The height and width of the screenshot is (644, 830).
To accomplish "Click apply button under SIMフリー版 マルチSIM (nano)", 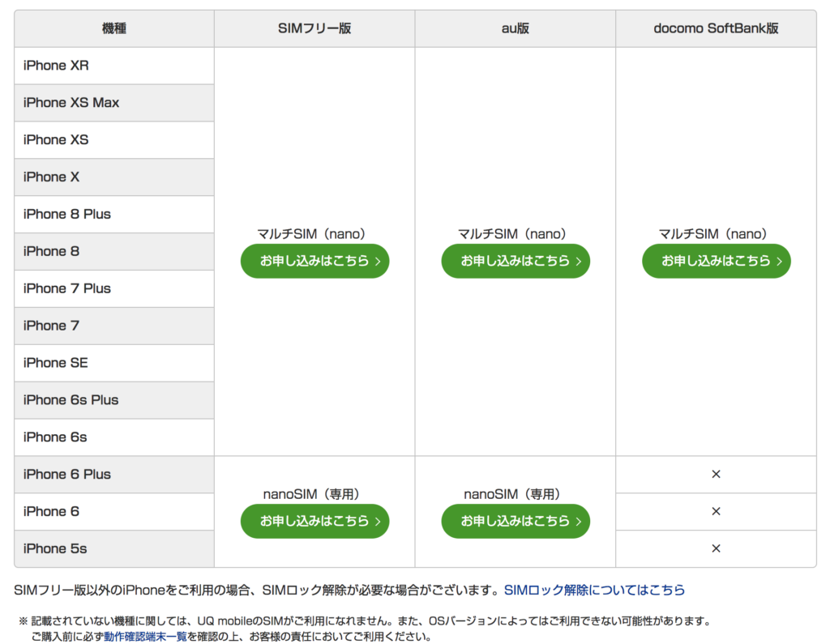I will 315,261.
